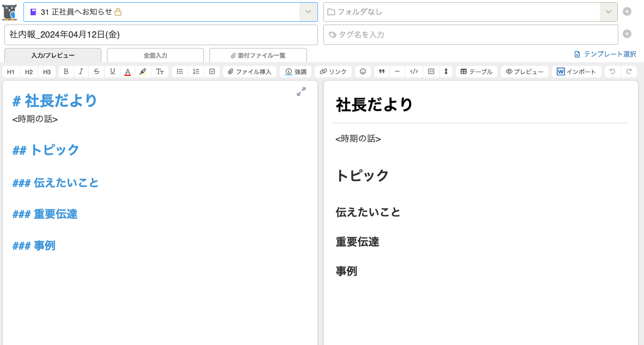The height and width of the screenshot is (345, 644).
Task: Redo the last edit
Action: tap(629, 71)
